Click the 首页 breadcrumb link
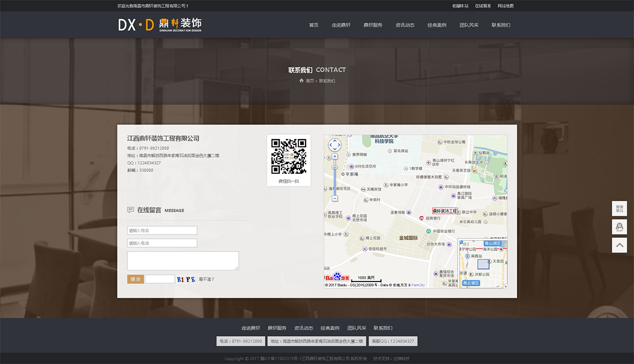This screenshot has width=634, height=364. [x=310, y=81]
